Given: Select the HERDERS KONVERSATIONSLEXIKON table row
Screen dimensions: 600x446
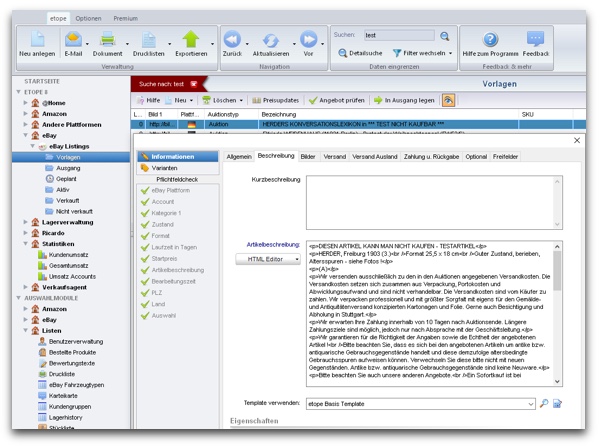Looking at the screenshot, I should (358, 124).
